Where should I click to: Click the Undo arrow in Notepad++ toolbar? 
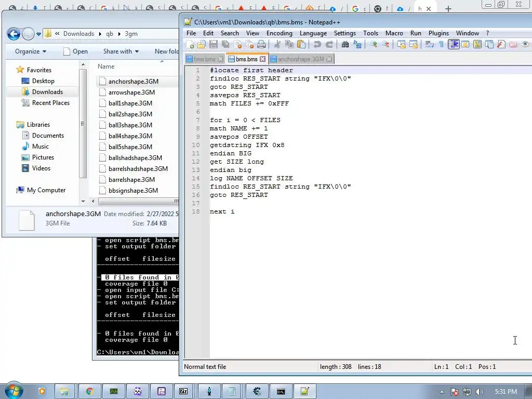317,45
